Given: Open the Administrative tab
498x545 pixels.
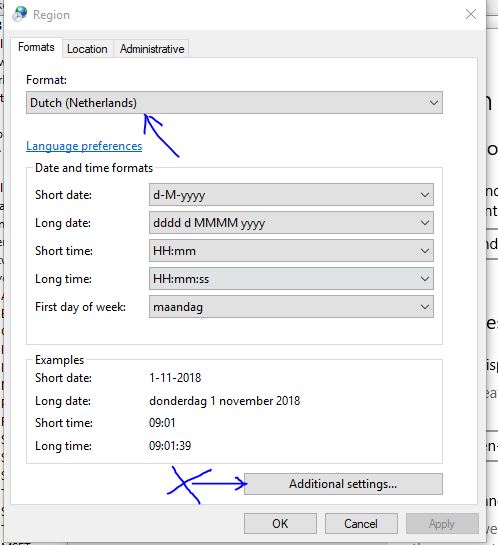Looking at the screenshot, I should click(x=152, y=49).
